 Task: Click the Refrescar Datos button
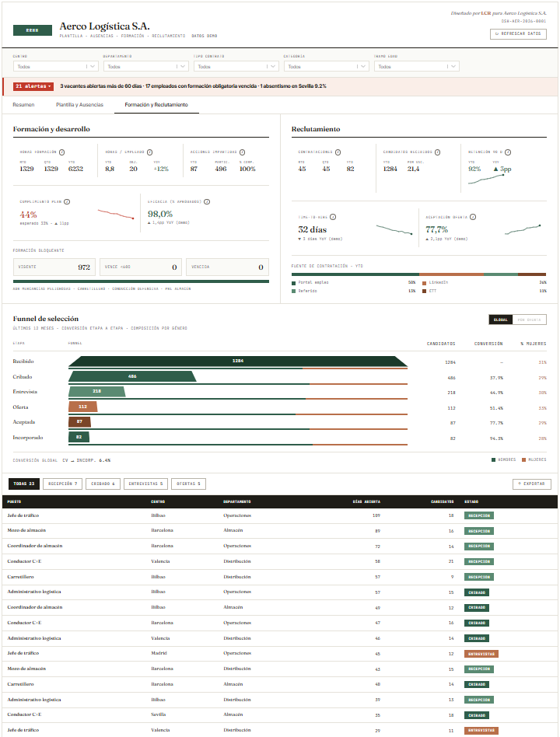click(x=518, y=34)
